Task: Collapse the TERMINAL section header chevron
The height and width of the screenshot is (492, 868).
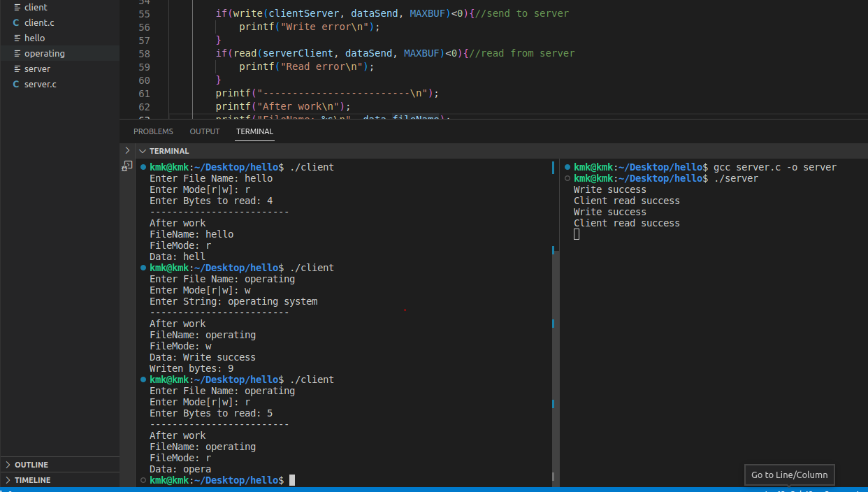Action: (x=143, y=151)
